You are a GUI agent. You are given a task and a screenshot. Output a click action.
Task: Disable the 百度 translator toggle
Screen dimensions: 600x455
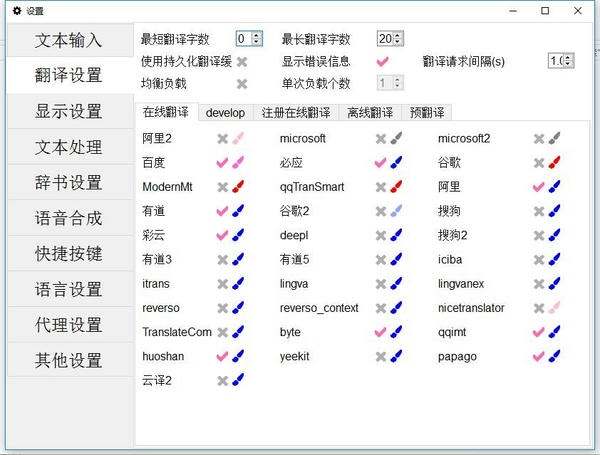pyautogui.click(x=222, y=163)
